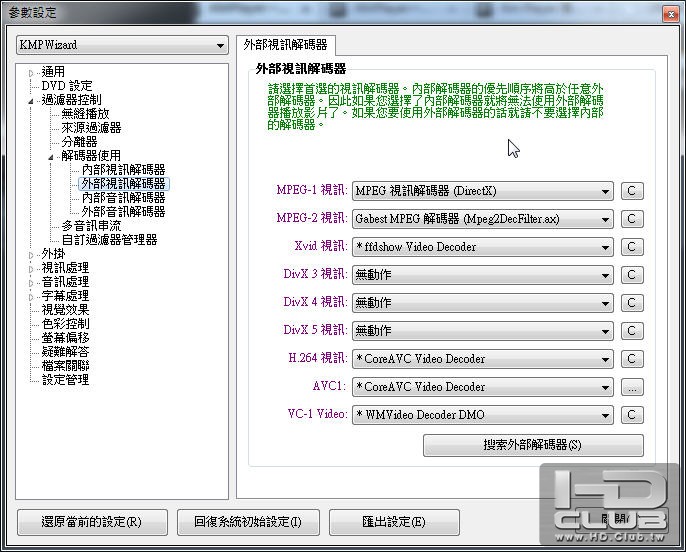Viewport: 686px width, 552px height.
Task: Click 還原當前的設定(R) button
Action: click(x=92, y=522)
